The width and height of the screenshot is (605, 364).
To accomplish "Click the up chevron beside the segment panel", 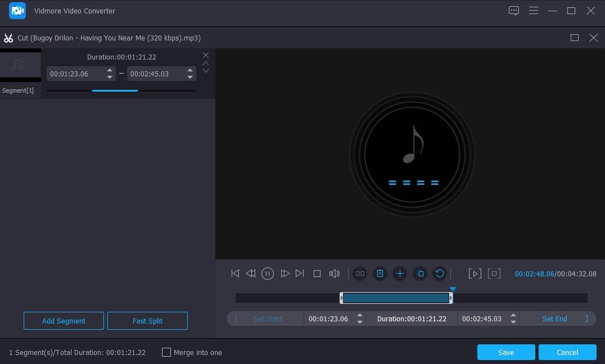I will (206, 63).
